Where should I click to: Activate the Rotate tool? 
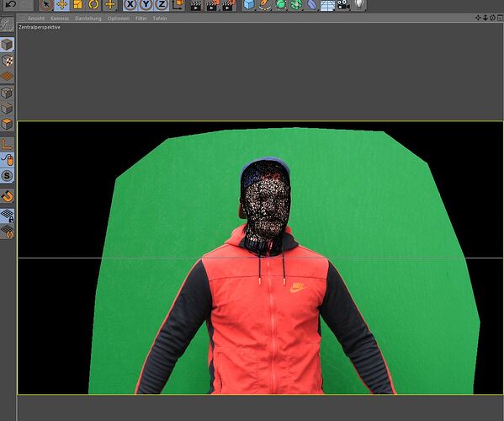94,4
